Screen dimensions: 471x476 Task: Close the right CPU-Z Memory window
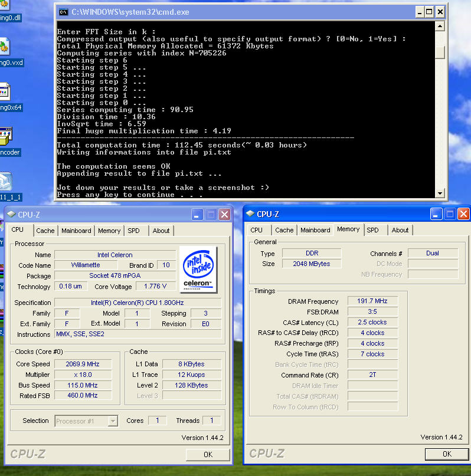(x=464, y=214)
